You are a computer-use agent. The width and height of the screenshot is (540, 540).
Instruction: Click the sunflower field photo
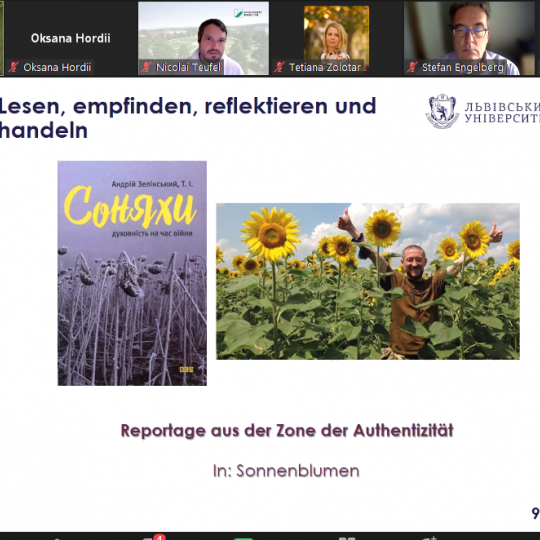[368, 281]
